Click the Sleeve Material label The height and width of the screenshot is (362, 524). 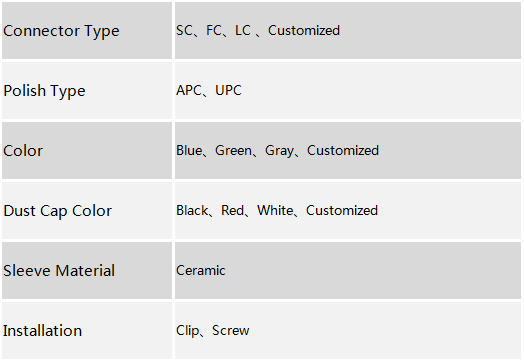click(59, 271)
